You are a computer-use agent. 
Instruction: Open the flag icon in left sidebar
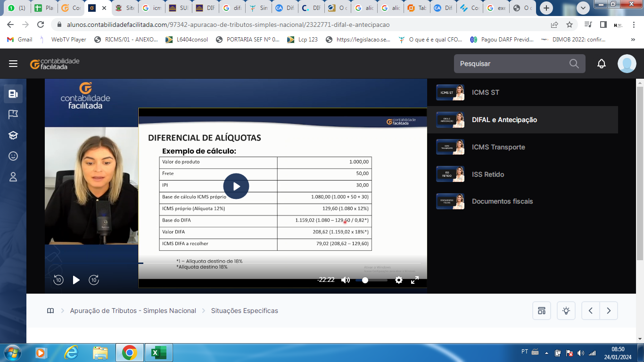(x=13, y=115)
